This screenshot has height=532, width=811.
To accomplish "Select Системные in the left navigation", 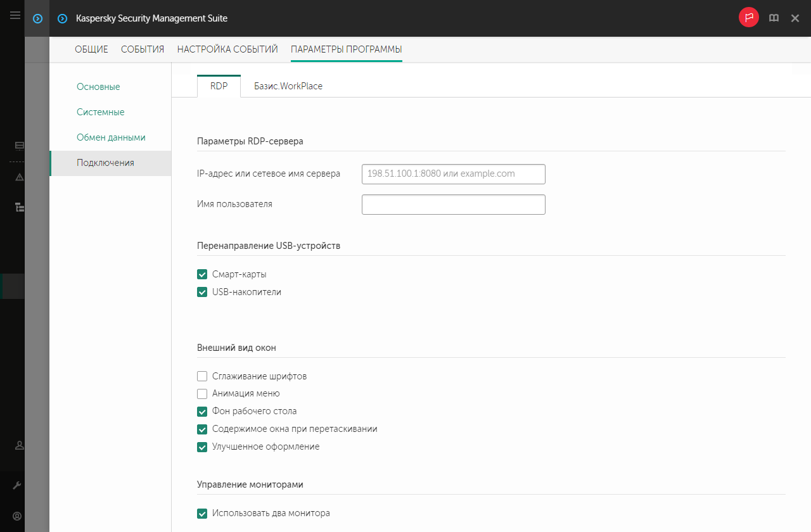I will 100,112.
